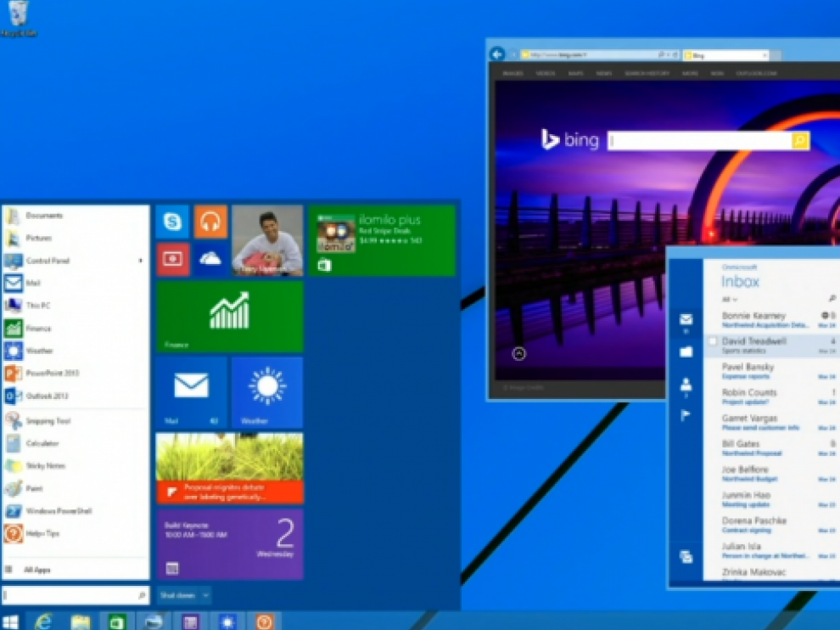Open the ilomilo plus Store tile
The height and width of the screenshot is (630, 840).
click(x=382, y=240)
